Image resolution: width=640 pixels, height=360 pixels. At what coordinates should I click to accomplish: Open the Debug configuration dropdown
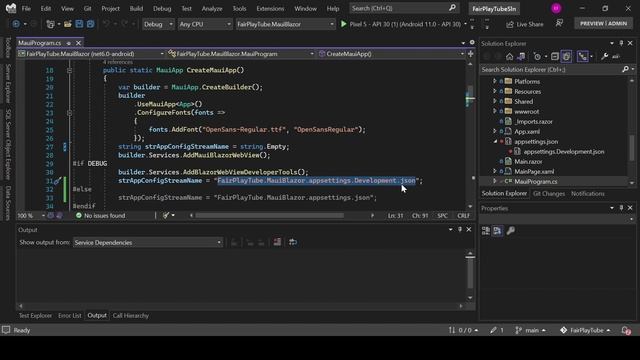coord(158,24)
